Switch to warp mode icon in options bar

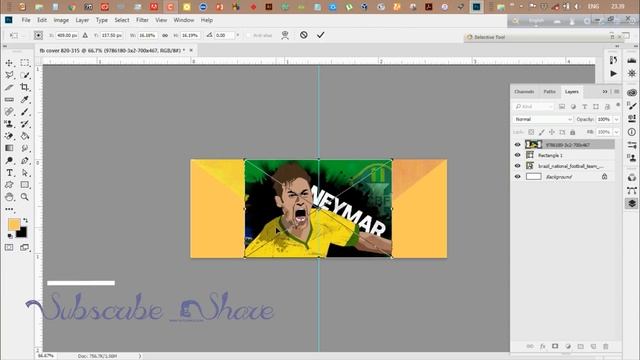(285, 36)
